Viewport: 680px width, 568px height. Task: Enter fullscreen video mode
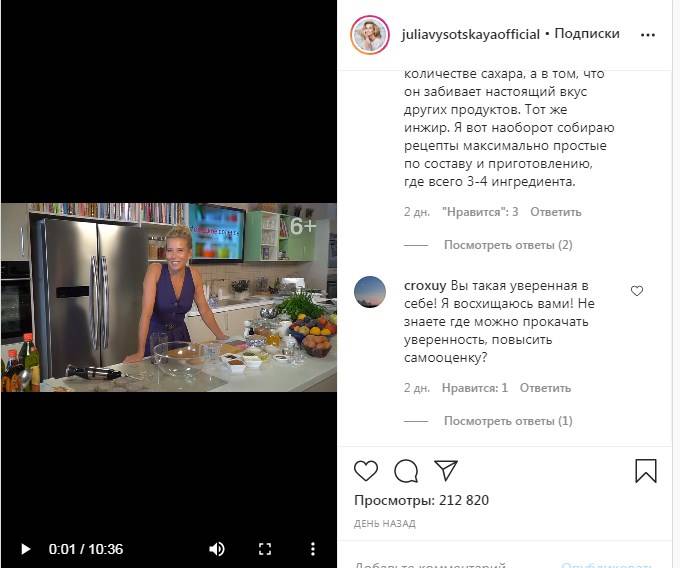[265, 549]
